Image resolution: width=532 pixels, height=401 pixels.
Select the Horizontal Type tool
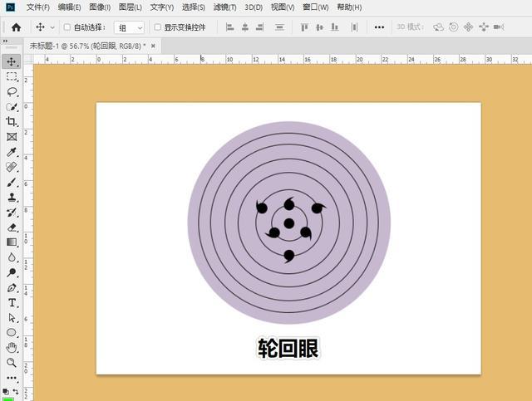pyautogui.click(x=12, y=303)
